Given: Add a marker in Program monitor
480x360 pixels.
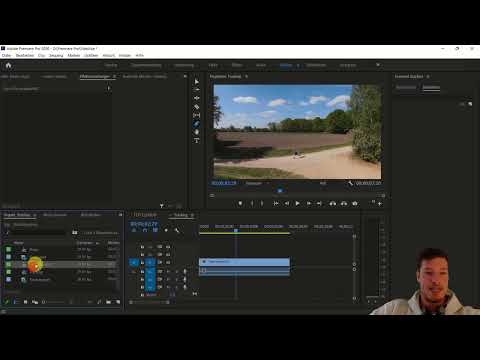Looking at the screenshot, I should coord(240,203).
